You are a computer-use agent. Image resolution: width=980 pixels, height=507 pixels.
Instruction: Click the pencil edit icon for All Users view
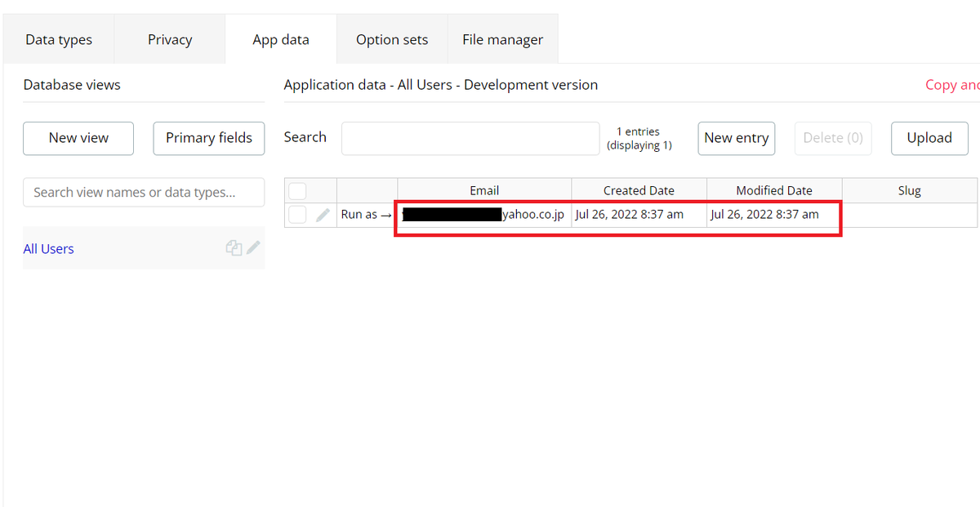click(x=254, y=247)
